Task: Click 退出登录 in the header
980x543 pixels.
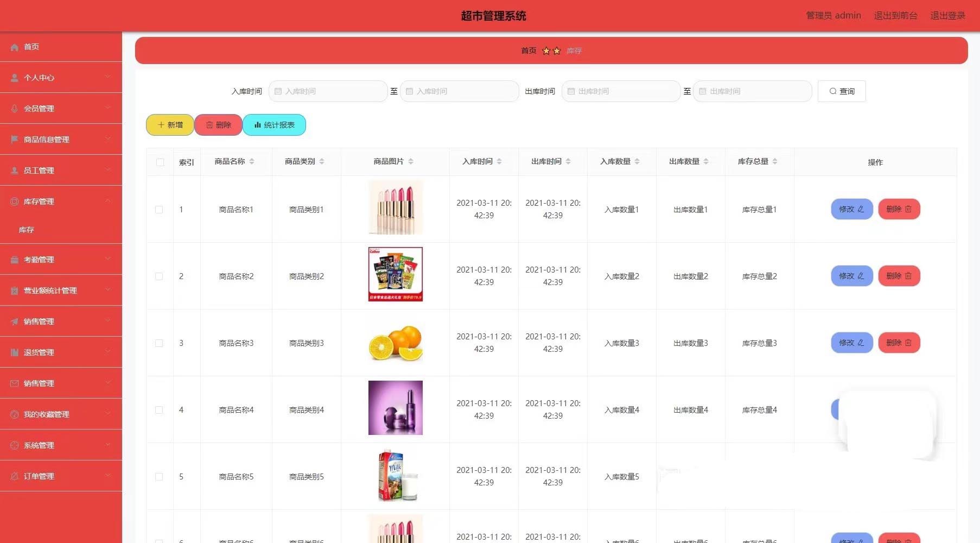Action: point(947,15)
